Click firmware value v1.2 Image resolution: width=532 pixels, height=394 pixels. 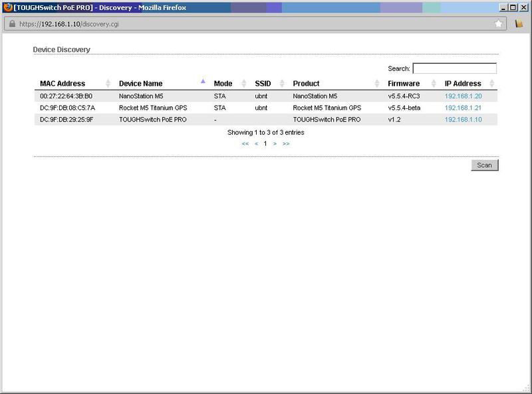click(394, 120)
